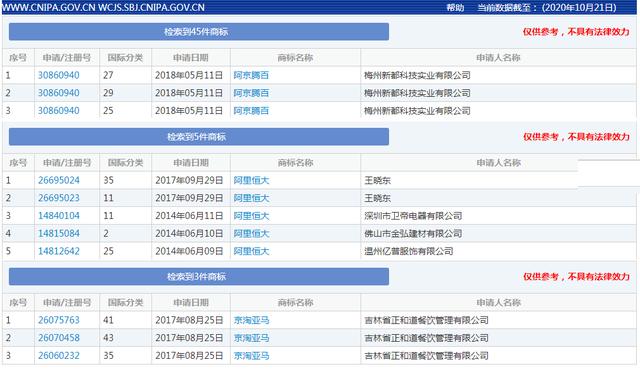Open registration 30860940 in class 25 row
Image resolution: width=640 pixels, height=374 pixels.
coord(59,111)
